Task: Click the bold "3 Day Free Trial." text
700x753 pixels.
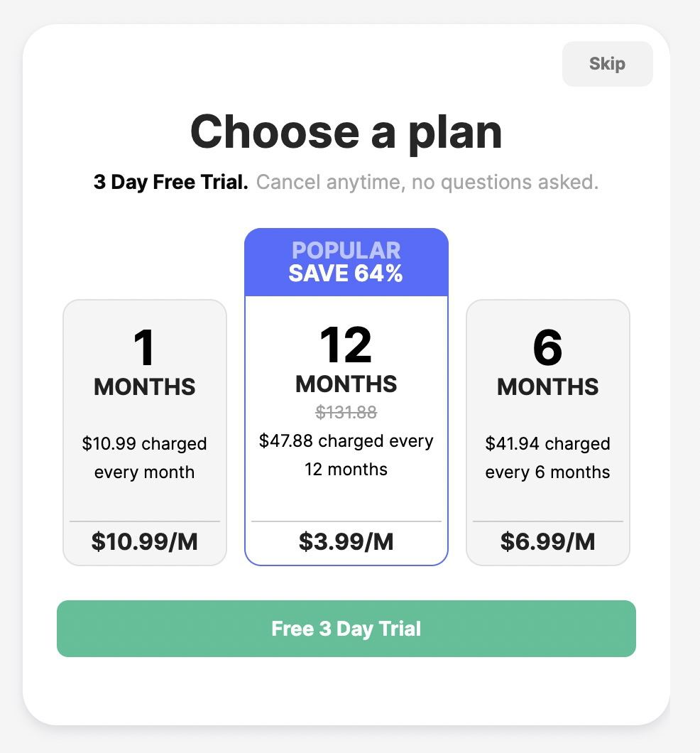Action: tap(171, 183)
